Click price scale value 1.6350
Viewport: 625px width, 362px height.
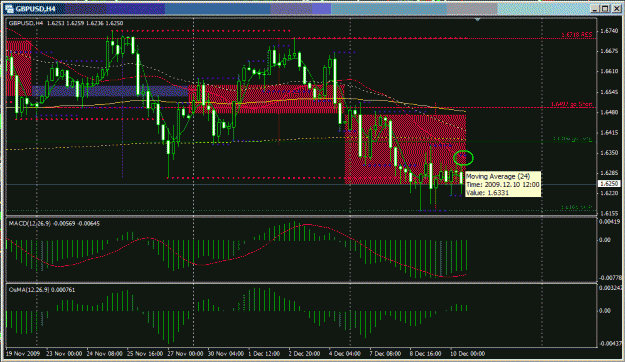point(609,153)
